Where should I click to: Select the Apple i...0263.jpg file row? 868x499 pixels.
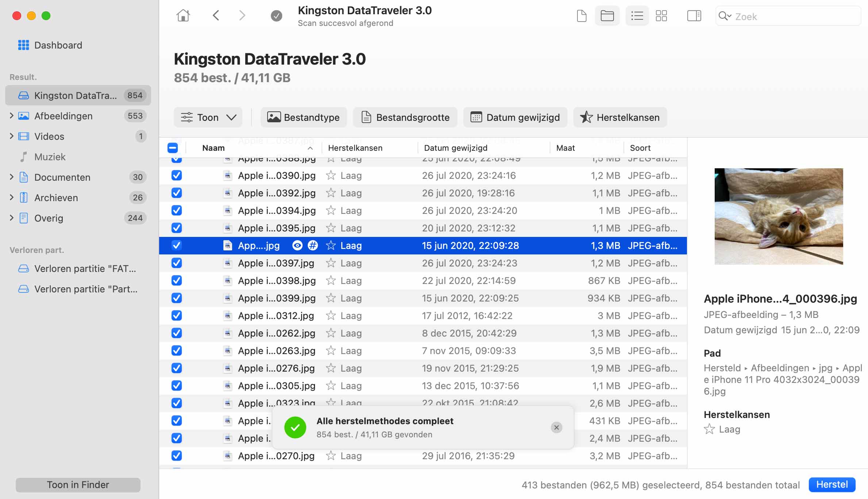point(423,350)
